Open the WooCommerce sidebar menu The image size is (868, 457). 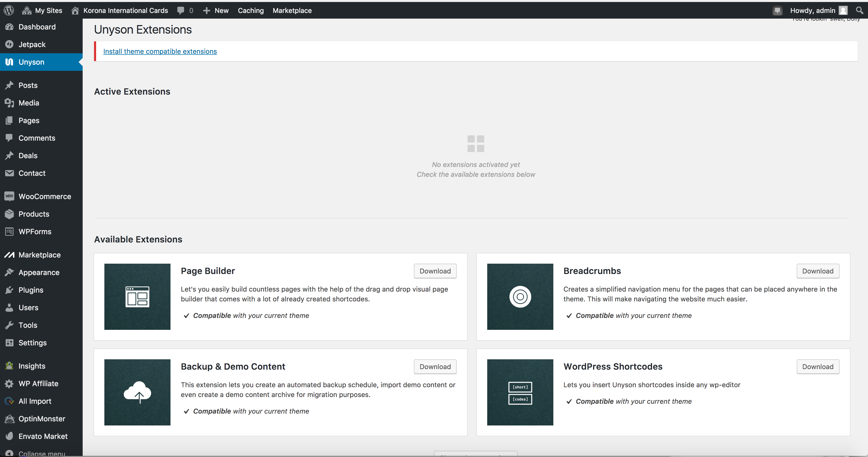(x=44, y=196)
